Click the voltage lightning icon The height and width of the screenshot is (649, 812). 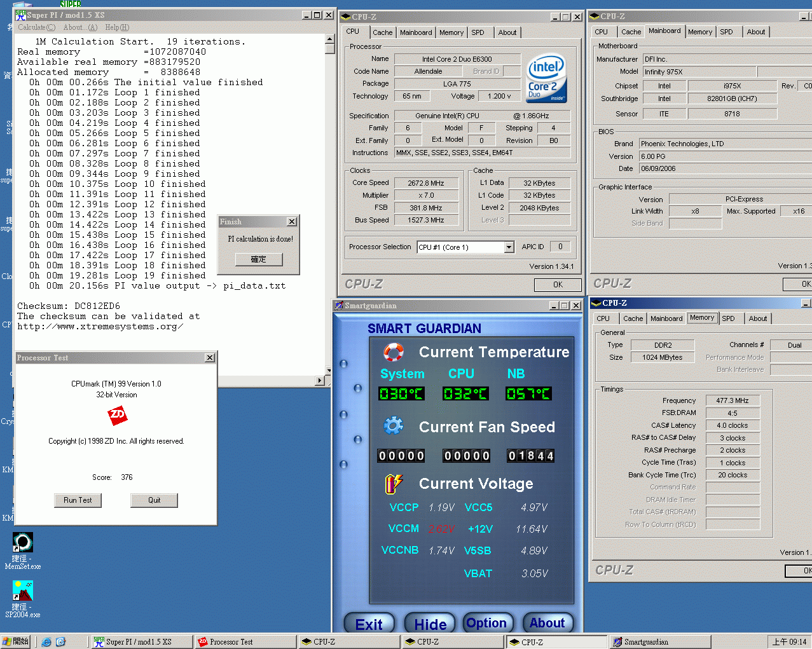[x=394, y=484]
